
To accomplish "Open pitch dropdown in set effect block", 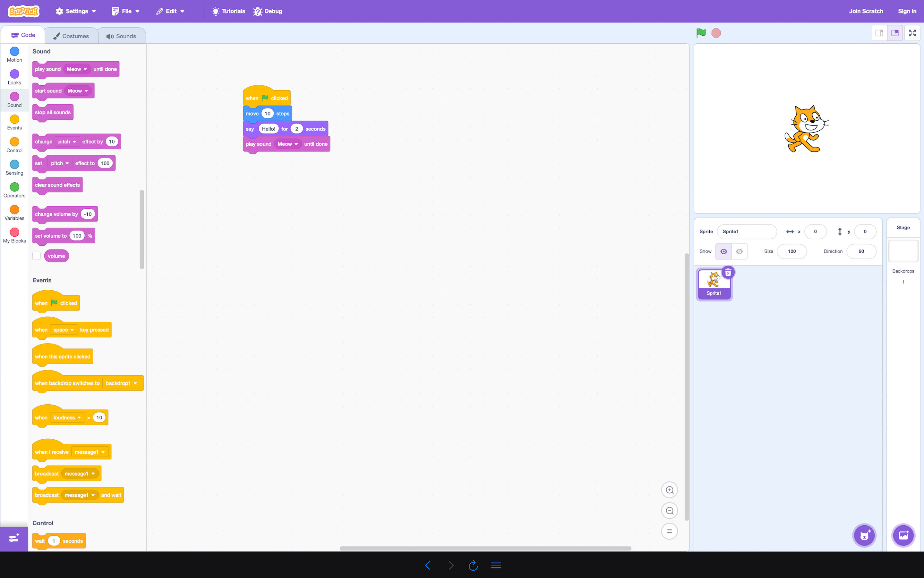I will click(60, 163).
